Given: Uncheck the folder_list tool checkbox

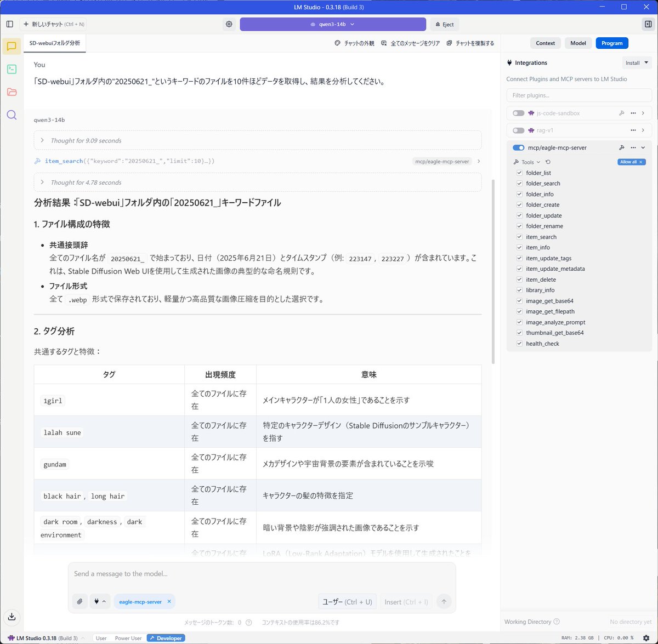Looking at the screenshot, I should click(519, 173).
